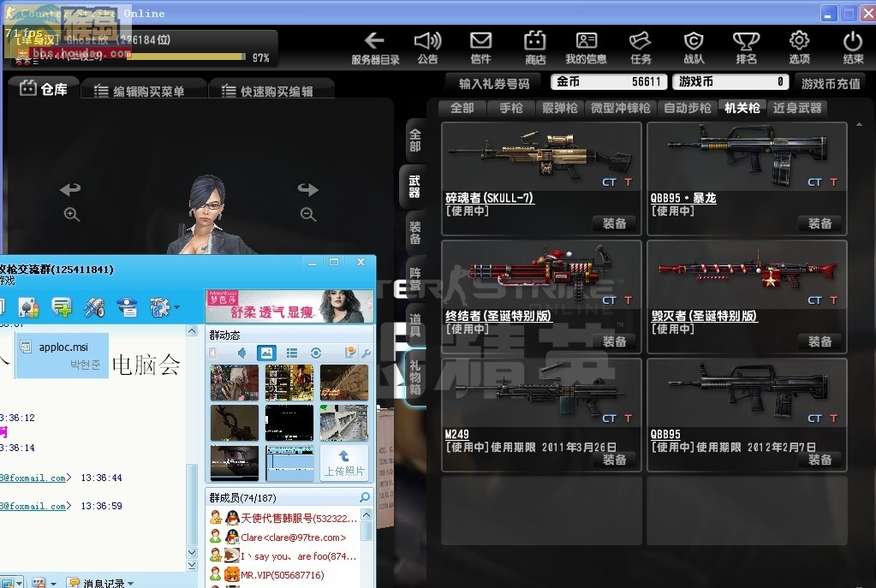Equip the plain QBB95 with 装备 button

820,460
